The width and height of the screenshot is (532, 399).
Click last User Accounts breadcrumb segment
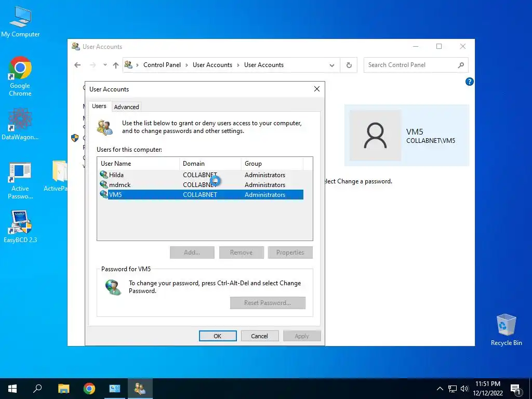coord(263,65)
